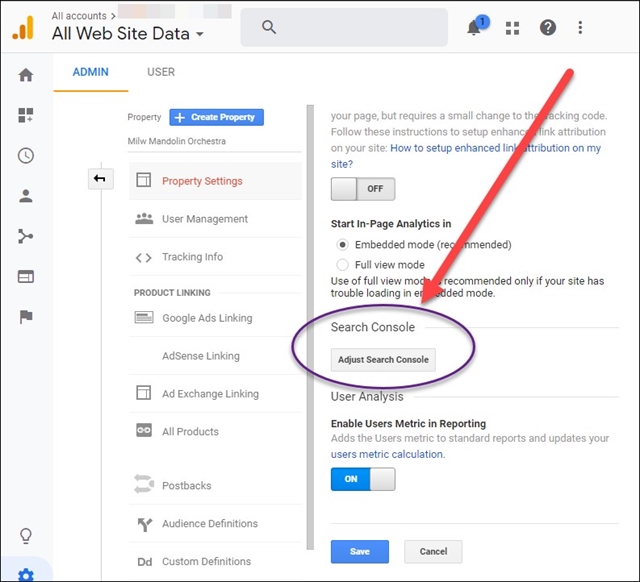Open Conversions flag icon in sidebar

26,317
